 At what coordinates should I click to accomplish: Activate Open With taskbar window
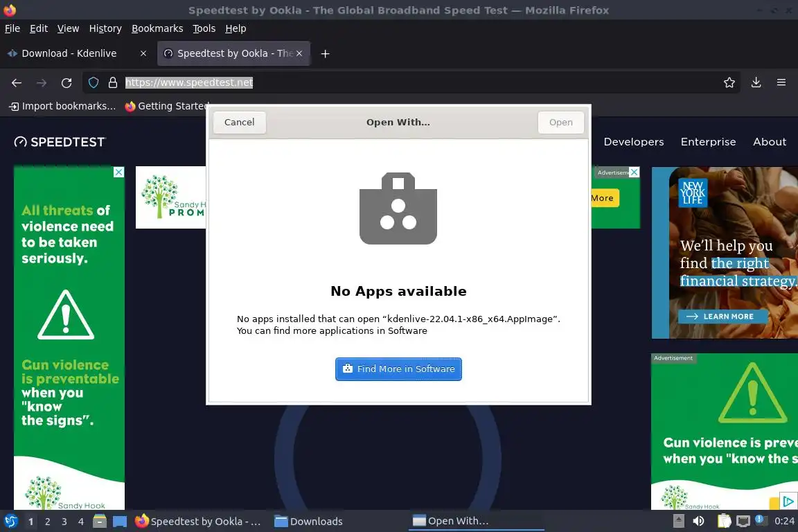(x=477, y=521)
